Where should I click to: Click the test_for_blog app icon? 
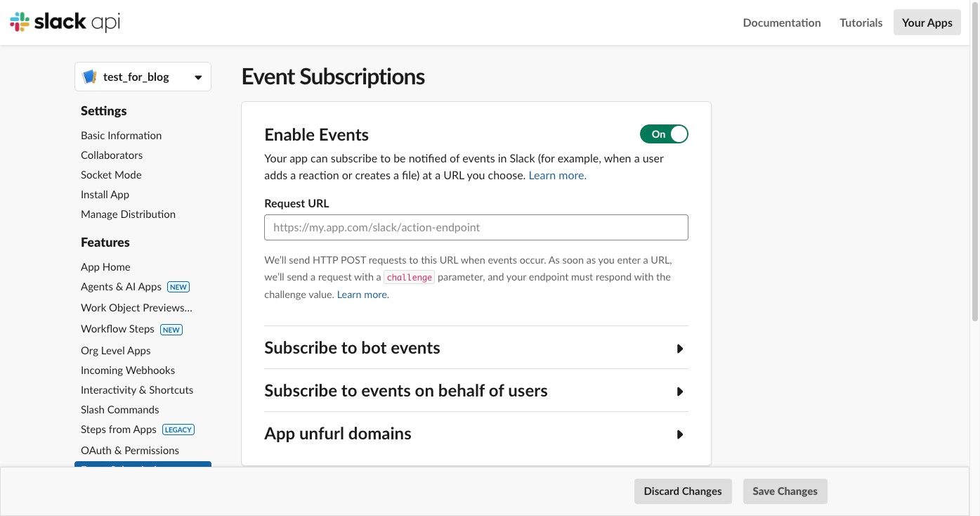89,77
